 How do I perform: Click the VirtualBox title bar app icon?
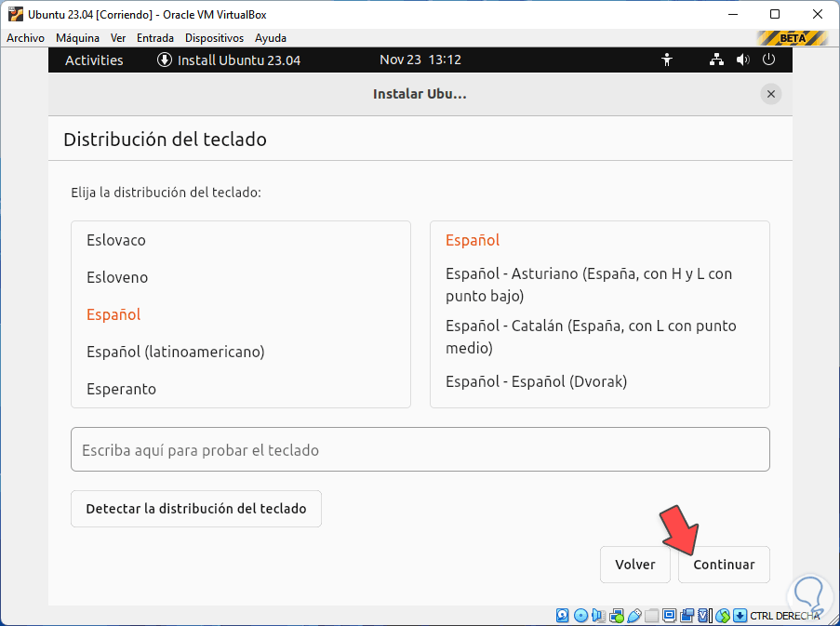point(16,15)
